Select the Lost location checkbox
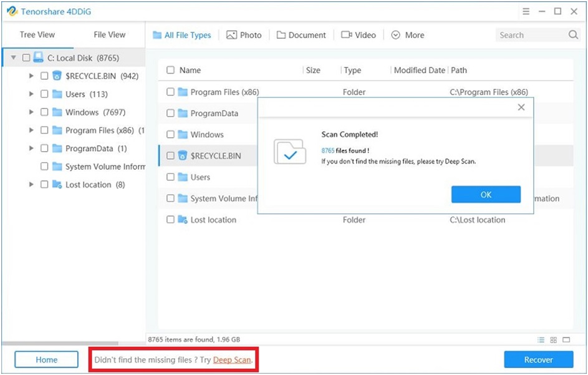 44,185
